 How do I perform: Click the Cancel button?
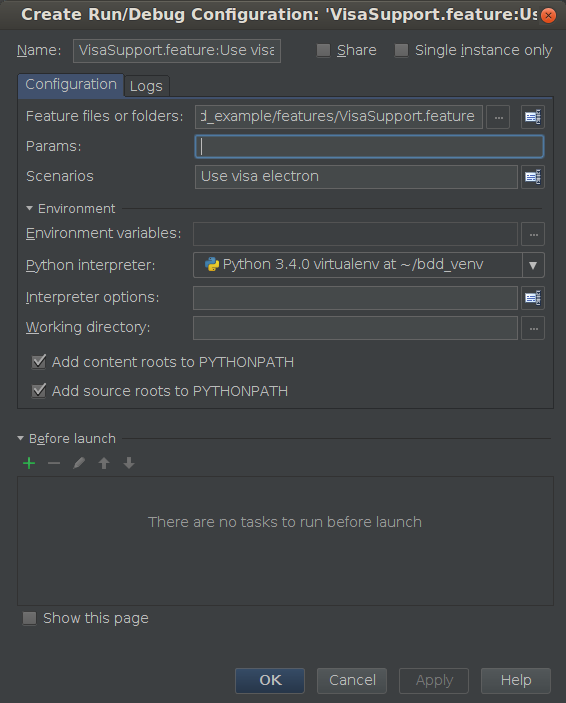352,681
